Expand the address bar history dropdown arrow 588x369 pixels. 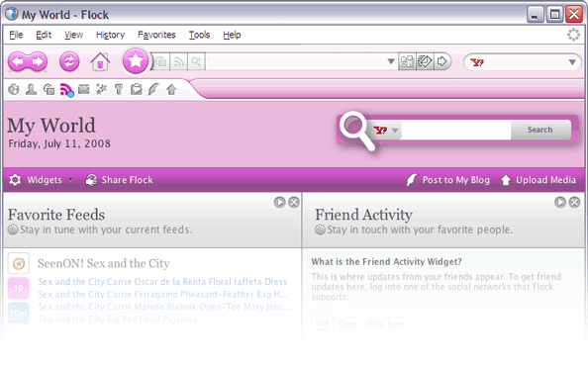(391, 61)
